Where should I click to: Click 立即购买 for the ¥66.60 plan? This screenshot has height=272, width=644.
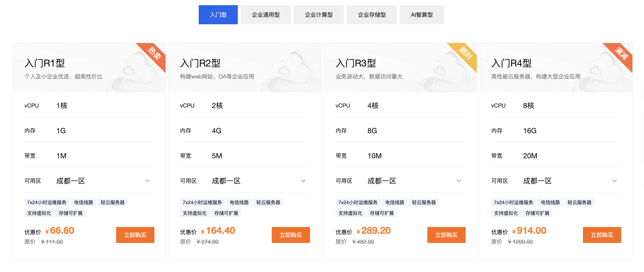[135, 235]
